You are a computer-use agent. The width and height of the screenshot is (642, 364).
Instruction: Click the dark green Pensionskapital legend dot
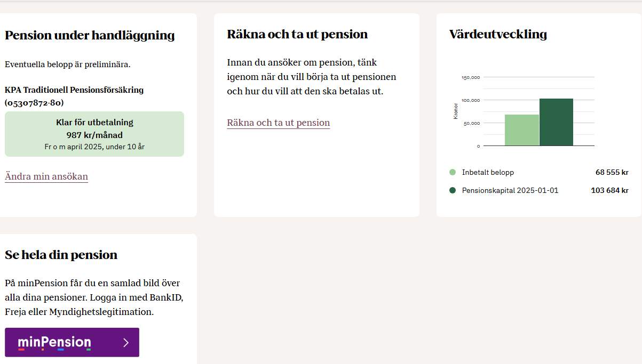click(x=453, y=190)
